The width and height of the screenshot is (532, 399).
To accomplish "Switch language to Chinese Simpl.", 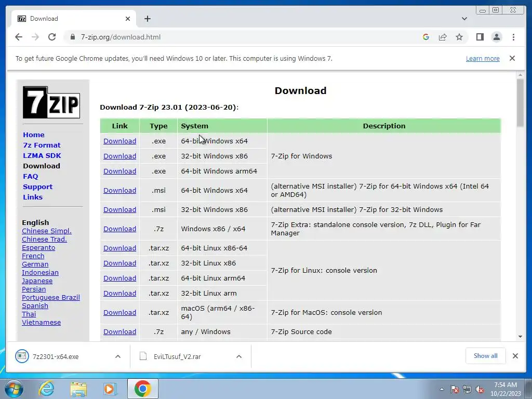I will click(x=46, y=231).
